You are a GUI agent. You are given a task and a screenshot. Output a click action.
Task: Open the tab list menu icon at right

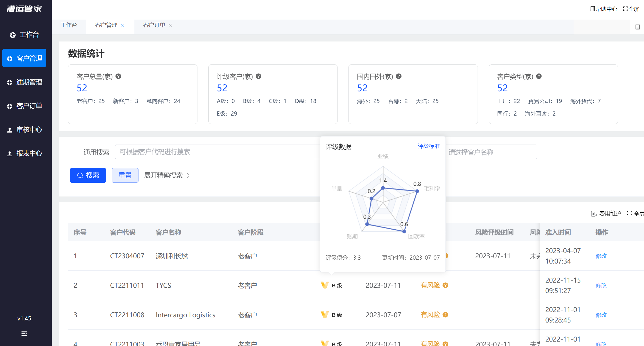[x=637, y=27]
